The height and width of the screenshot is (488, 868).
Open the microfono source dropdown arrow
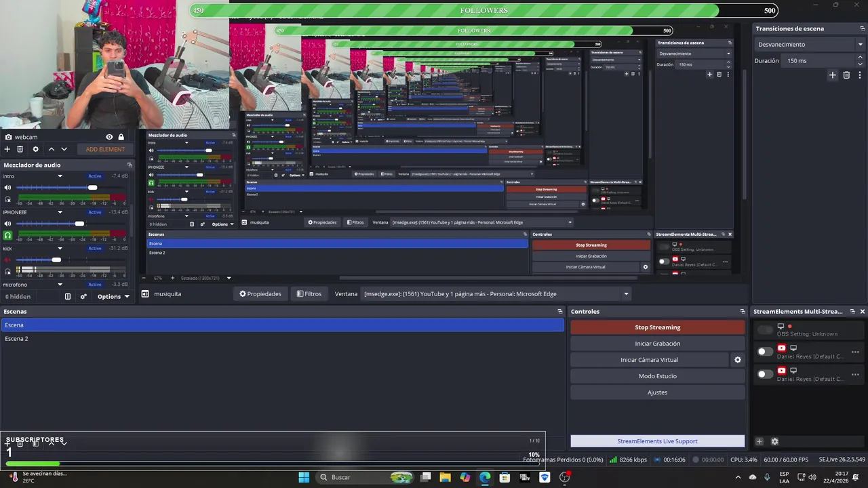coord(60,285)
